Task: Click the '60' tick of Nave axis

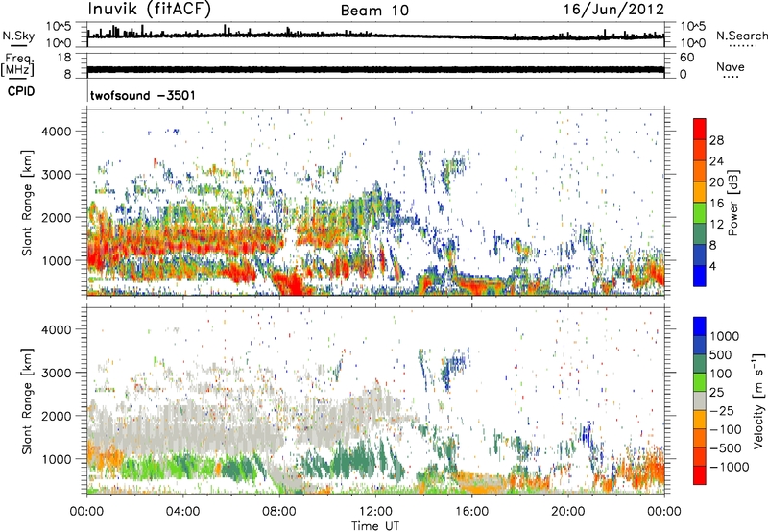Action: click(687, 58)
